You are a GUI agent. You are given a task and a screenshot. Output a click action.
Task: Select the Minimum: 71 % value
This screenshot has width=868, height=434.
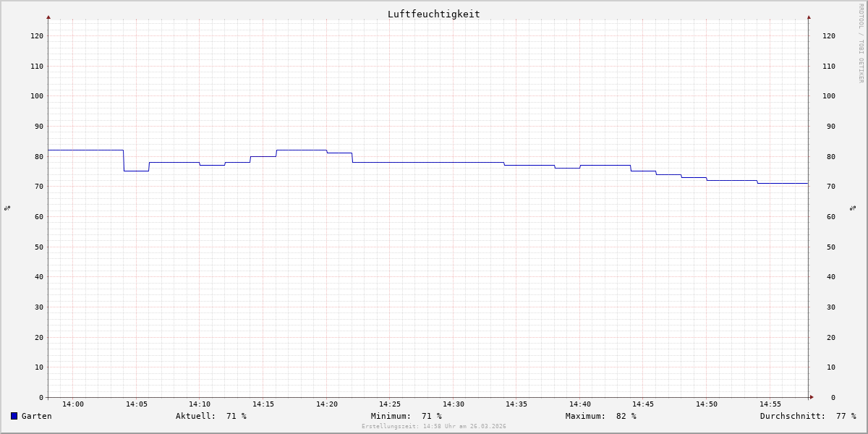point(407,416)
